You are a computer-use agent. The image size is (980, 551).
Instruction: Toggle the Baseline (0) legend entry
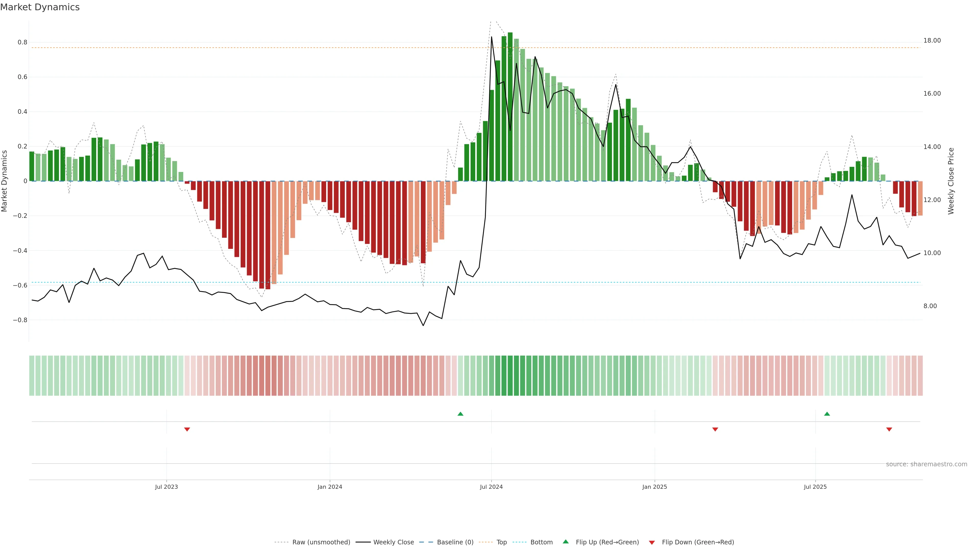(x=455, y=542)
